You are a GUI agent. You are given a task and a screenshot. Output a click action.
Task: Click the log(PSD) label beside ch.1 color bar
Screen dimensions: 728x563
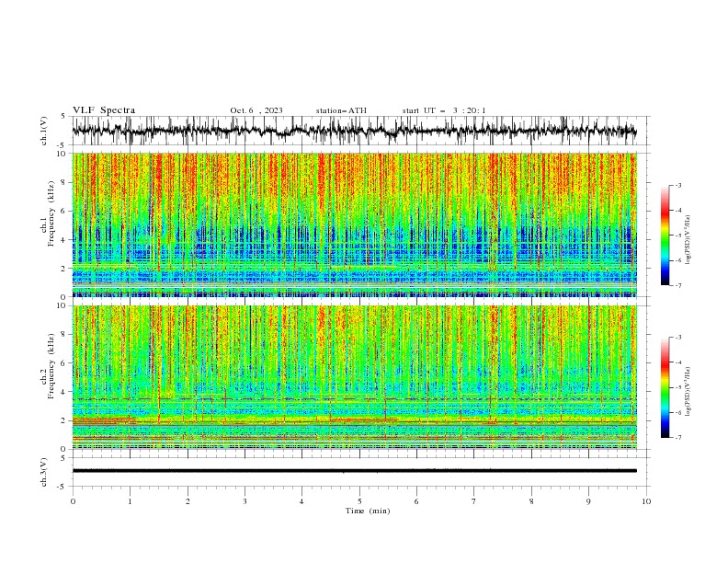pyautogui.click(x=688, y=240)
